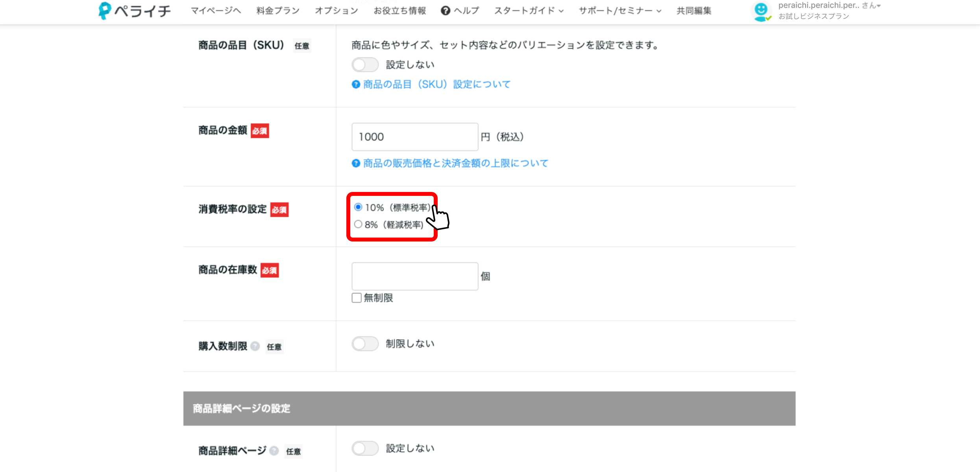This screenshot has height=472, width=980.
Task: Select 10%（標準税率）radio button
Action: click(358, 207)
